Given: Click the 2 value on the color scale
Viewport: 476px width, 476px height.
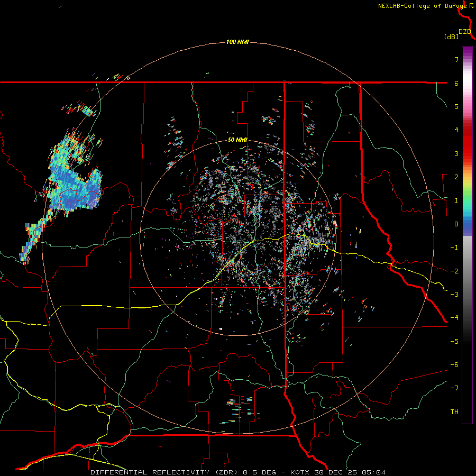Looking at the screenshot, I should tap(456, 177).
